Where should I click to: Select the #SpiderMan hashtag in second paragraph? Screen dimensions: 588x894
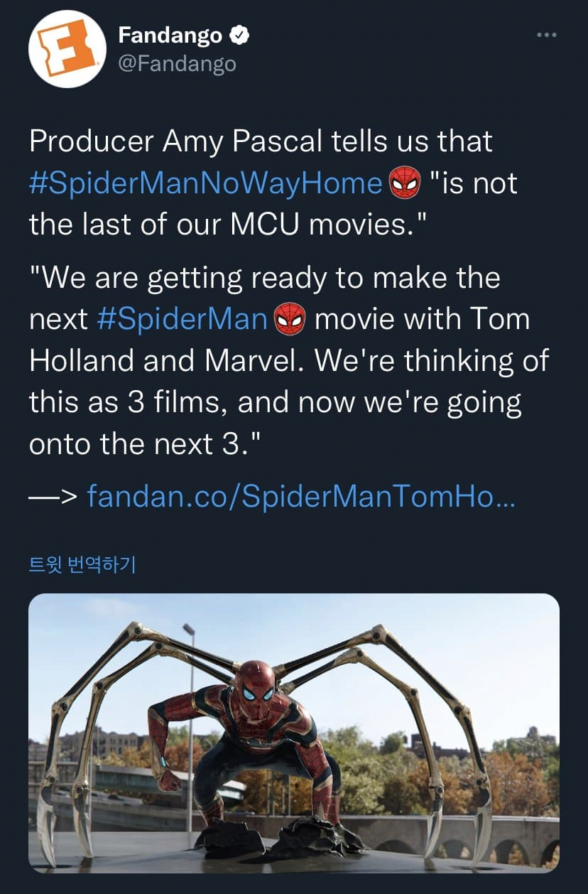tap(181, 319)
